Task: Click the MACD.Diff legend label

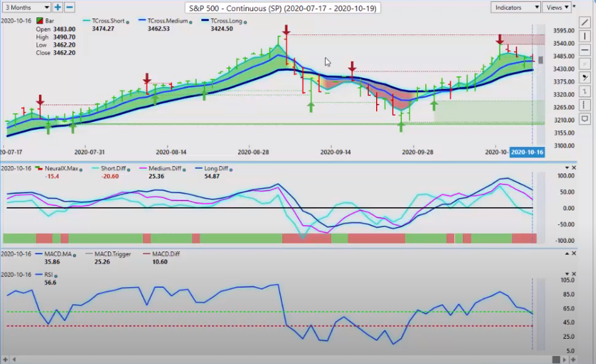Action: (166, 254)
